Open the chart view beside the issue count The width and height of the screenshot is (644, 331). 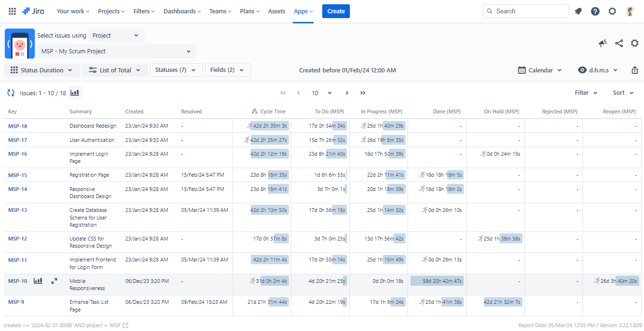click(75, 93)
